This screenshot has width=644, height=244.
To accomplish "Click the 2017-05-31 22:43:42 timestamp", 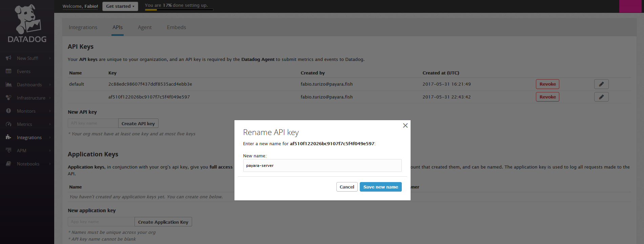I will coord(446,97).
